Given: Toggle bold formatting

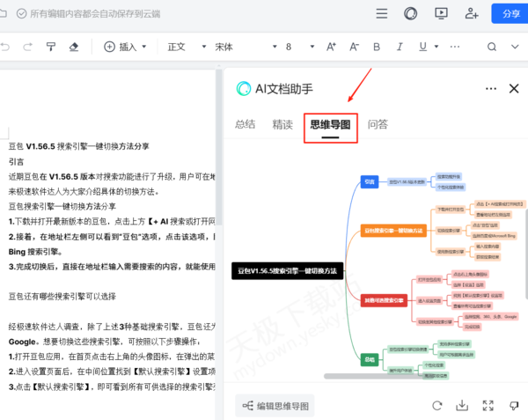Looking at the screenshot, I should 377,47.
